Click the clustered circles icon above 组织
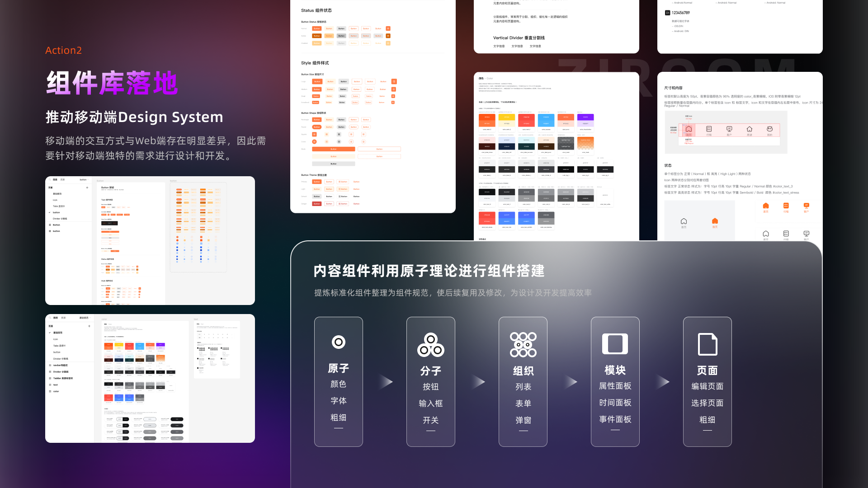 [x=523, y=345]
